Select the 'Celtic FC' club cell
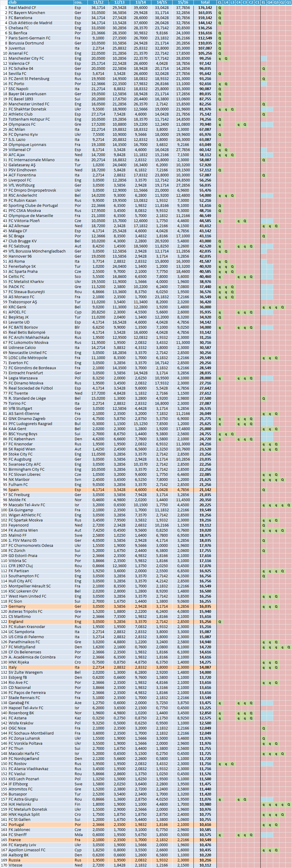 pyautogui.click(x=41, y=277)
